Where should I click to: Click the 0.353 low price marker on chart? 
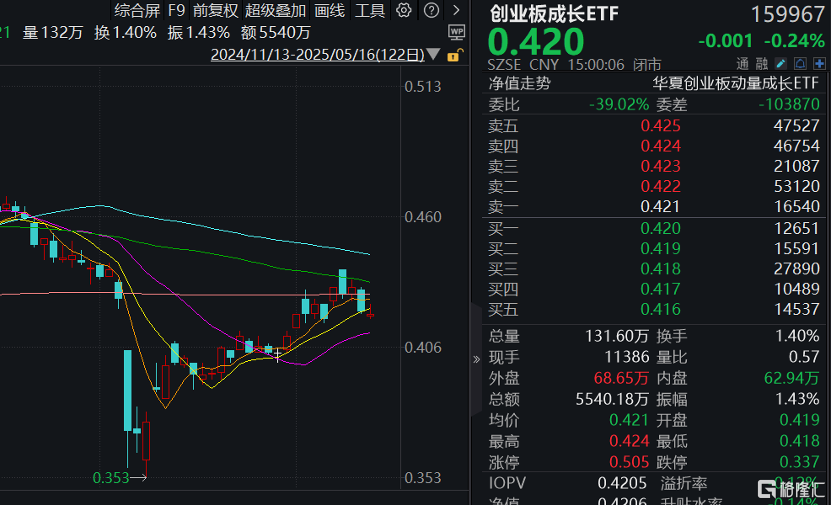(111, 478)
